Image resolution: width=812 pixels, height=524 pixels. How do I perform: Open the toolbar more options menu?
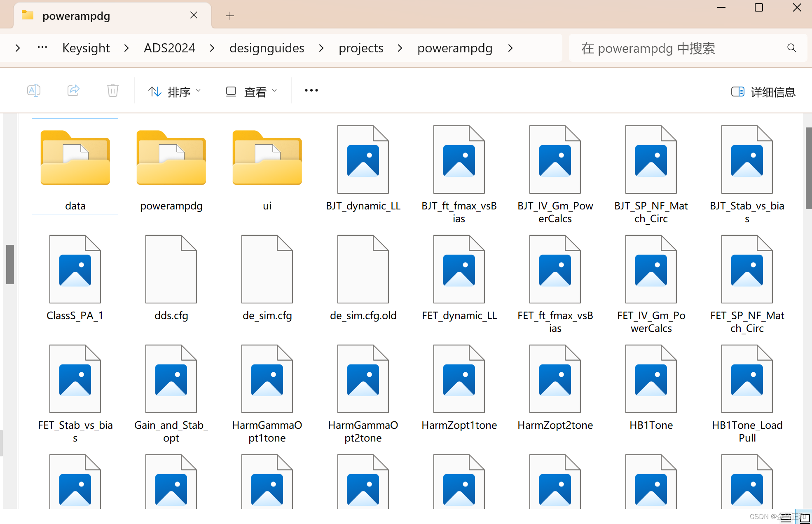311,90
